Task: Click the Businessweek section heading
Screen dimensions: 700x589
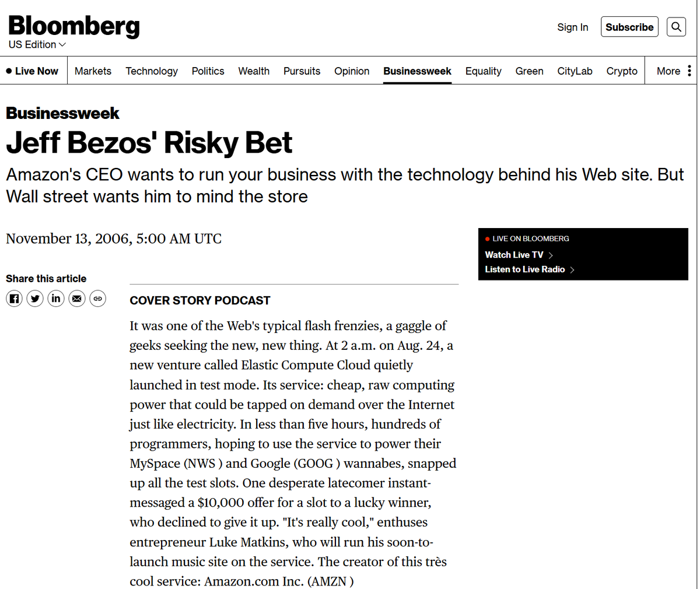Action: [x=62, y=113]
